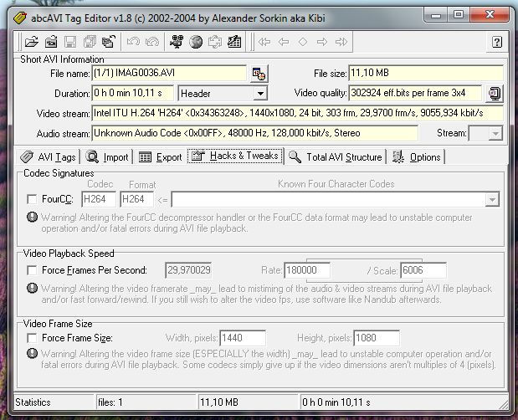Click the save all stacked disks icon
Viewport: 518px width, 420px height.
coord(90,42)
